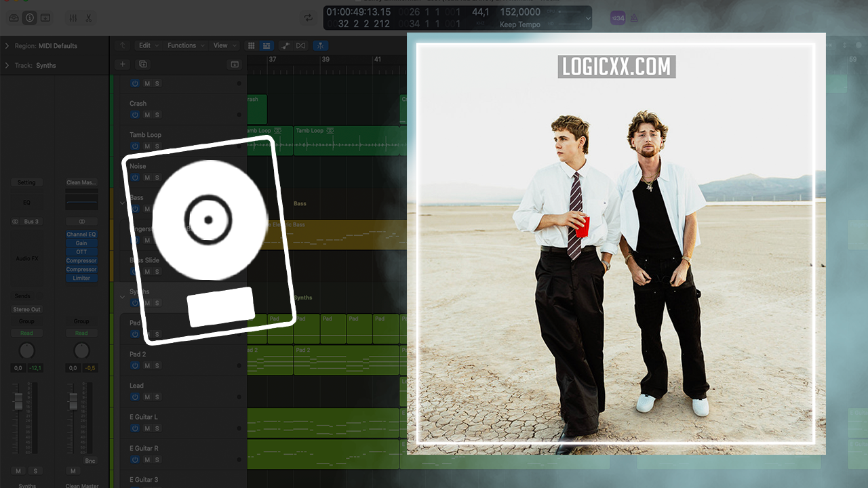The width and height of the screenshot is (868, 488).
Task: Collapse the Synths track stack
Action: tap(122, 296)
